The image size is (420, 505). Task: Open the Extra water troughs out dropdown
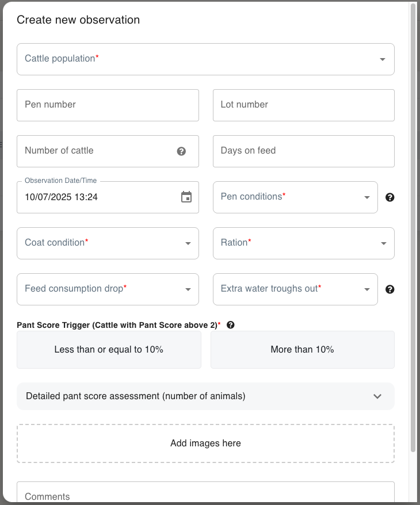(295, 289)
